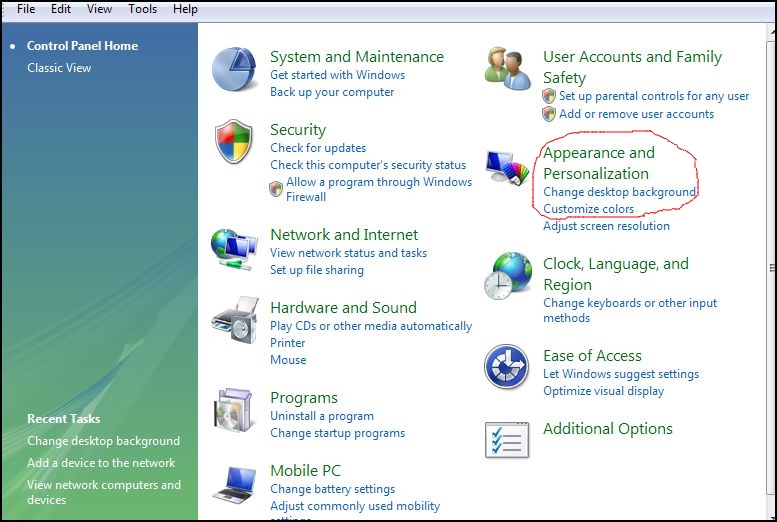Open the Tools menu
Screen dimensions: 777x522
click(x=142, y=9)
